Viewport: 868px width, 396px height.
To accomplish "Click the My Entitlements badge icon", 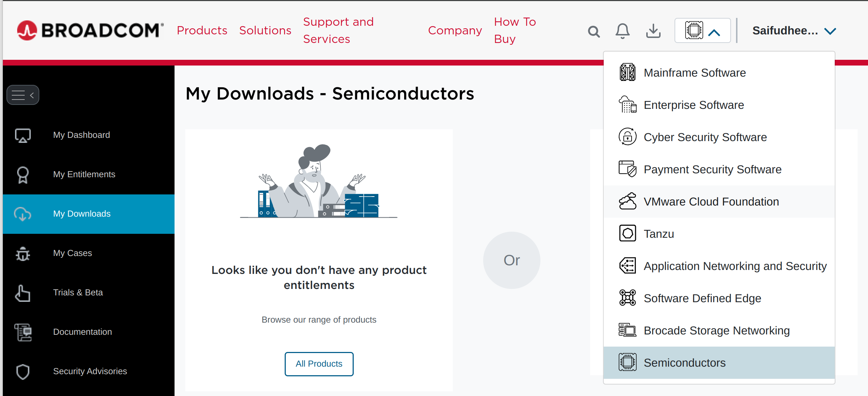I will pos(23,174).
